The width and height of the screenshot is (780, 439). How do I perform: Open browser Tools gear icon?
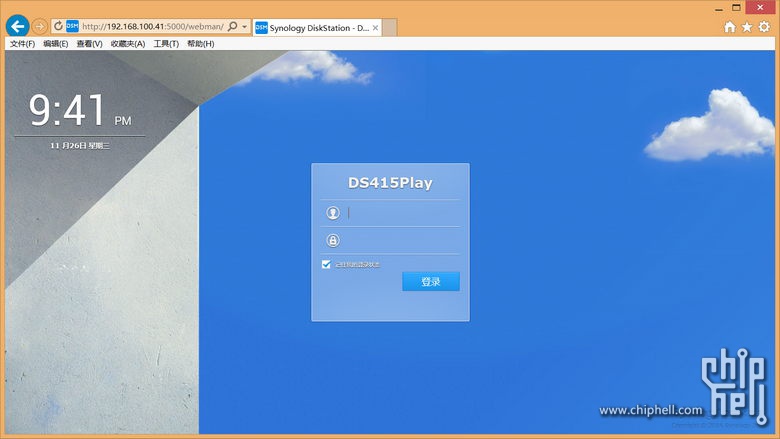pyautogui.click(x=764, y=27)
